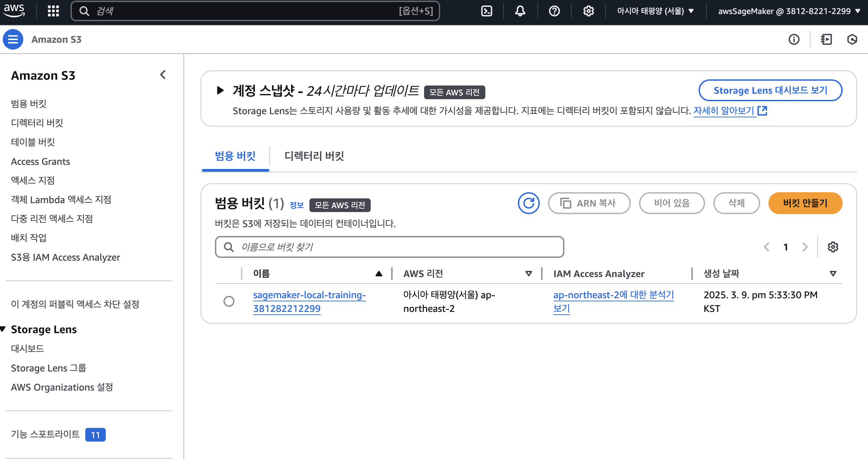This screenshot has width=868, height=459.
Task: Open the help question mark icon
Action: point(554,11)
